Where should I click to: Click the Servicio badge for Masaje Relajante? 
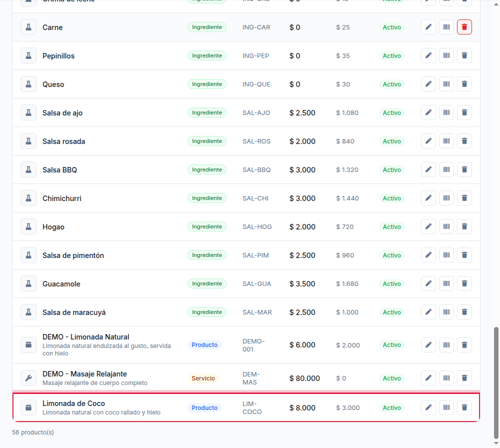coord(203,378)
